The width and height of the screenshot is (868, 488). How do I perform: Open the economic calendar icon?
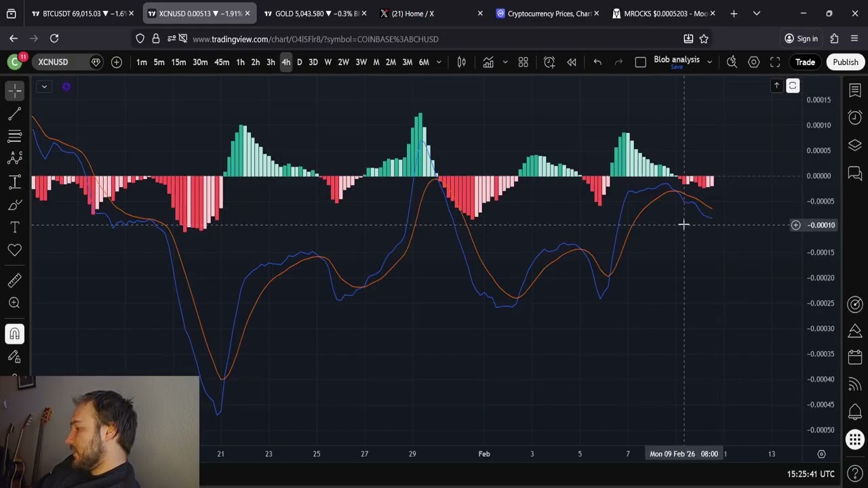click(854, 357)
